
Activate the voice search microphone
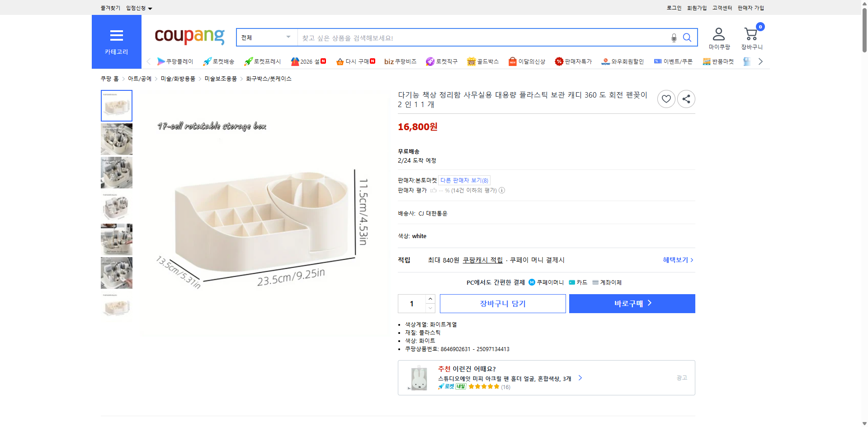click(x=673, y=38)
